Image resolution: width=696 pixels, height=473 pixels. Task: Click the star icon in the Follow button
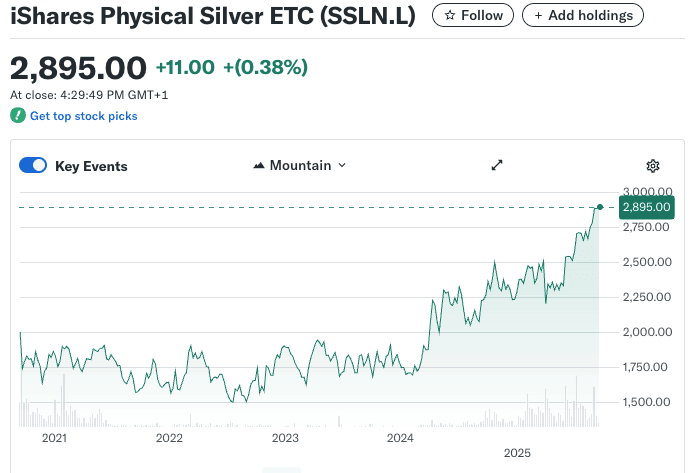tap(450, 16)
